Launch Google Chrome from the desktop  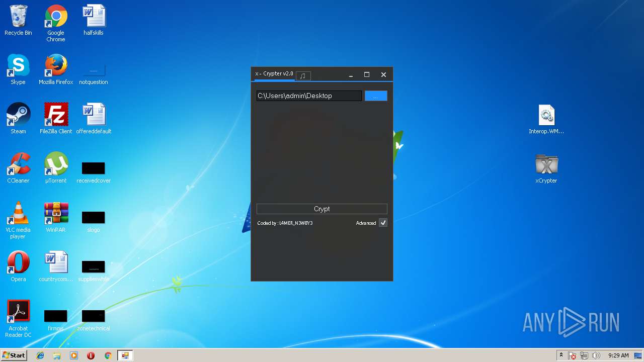(56, 24)
